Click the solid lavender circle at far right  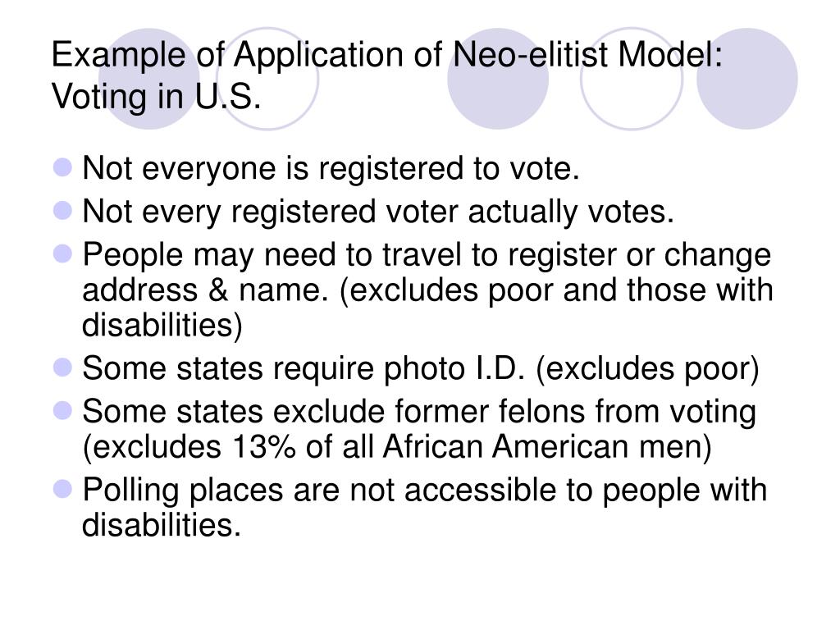coord(746,79)
